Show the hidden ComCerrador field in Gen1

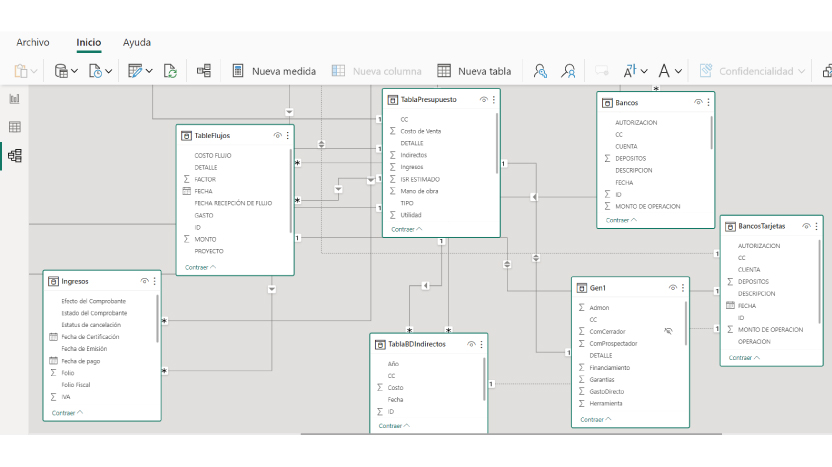668,331
